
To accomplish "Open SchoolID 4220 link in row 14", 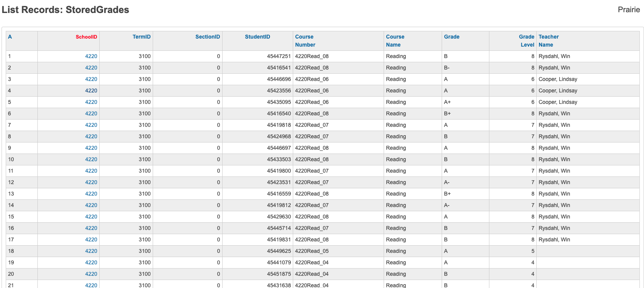I will tap(91, 205).
